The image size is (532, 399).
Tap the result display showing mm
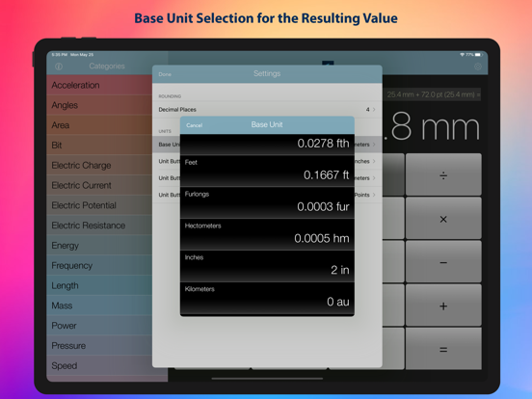click(432, 127)
